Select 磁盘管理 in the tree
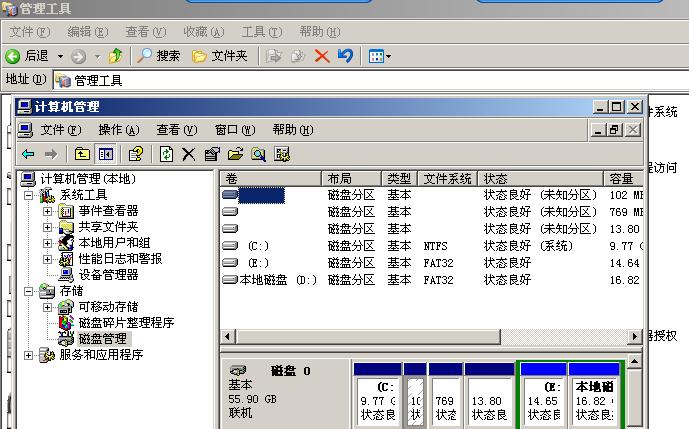689x429 pixels. [103, 338]
